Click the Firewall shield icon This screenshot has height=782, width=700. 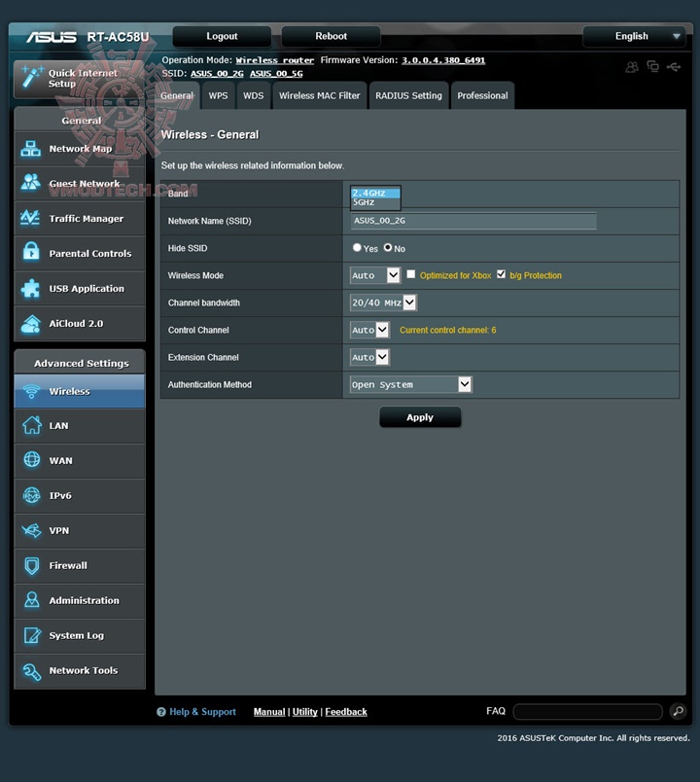point(32,565)
